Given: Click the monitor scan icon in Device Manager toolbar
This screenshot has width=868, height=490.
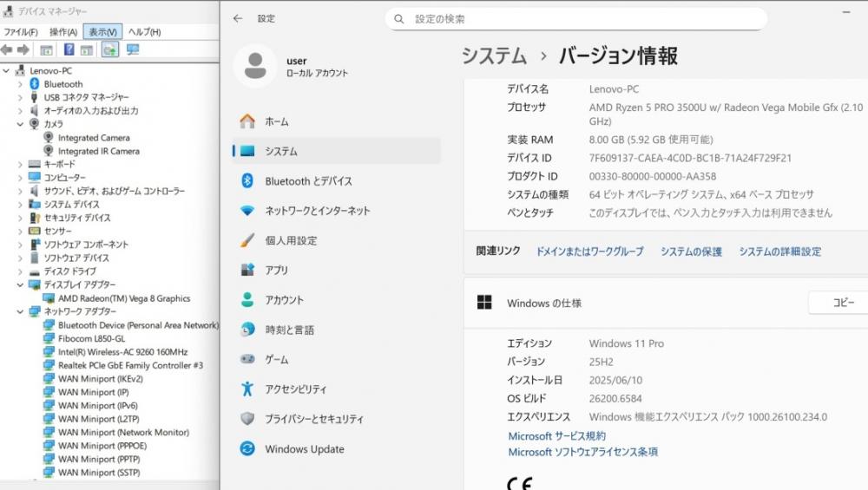Looking at the screenshot, I should [x=133, y=49].
